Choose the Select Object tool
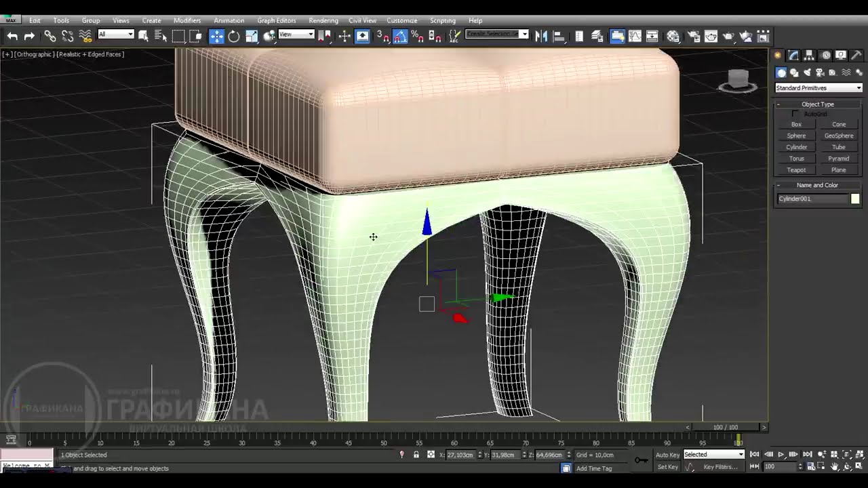The width and height of the screenshot is (868, 488). click(x=144, y=36)
